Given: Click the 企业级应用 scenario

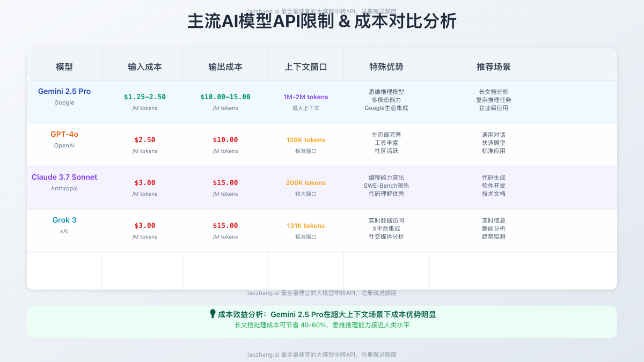Looking at the screenshot, I should click(x=494, y=108).
